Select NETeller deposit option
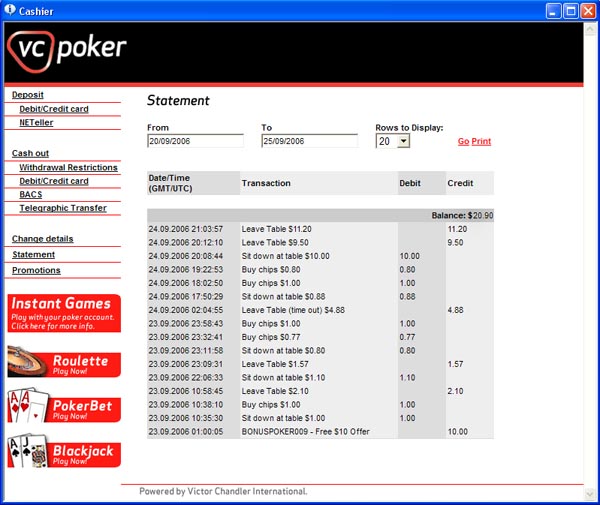The image size is (600, 505). point(36,122)
